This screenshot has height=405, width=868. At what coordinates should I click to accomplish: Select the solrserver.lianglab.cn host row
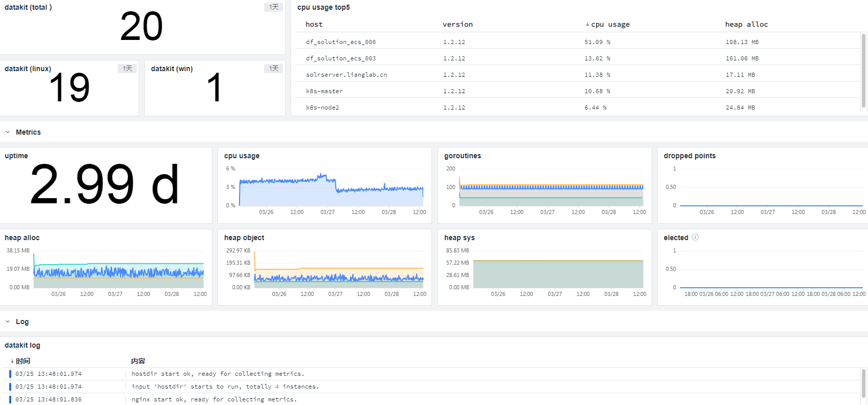578,75
